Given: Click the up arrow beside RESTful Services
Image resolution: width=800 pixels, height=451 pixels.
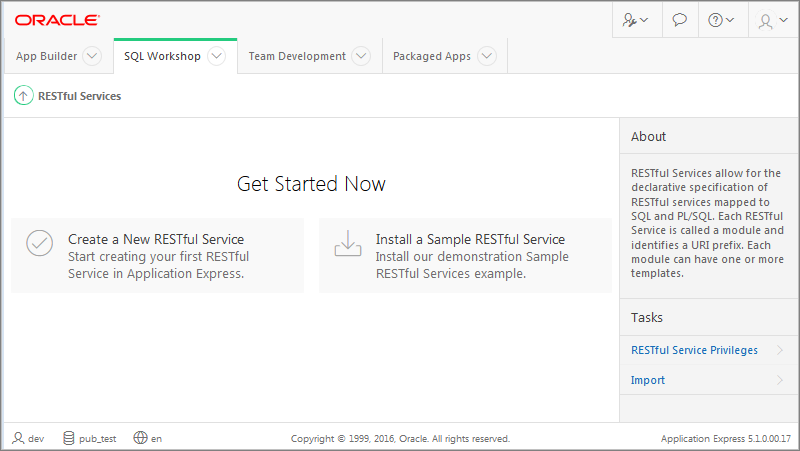Looking at the screenshot, I should pos(23,96).
